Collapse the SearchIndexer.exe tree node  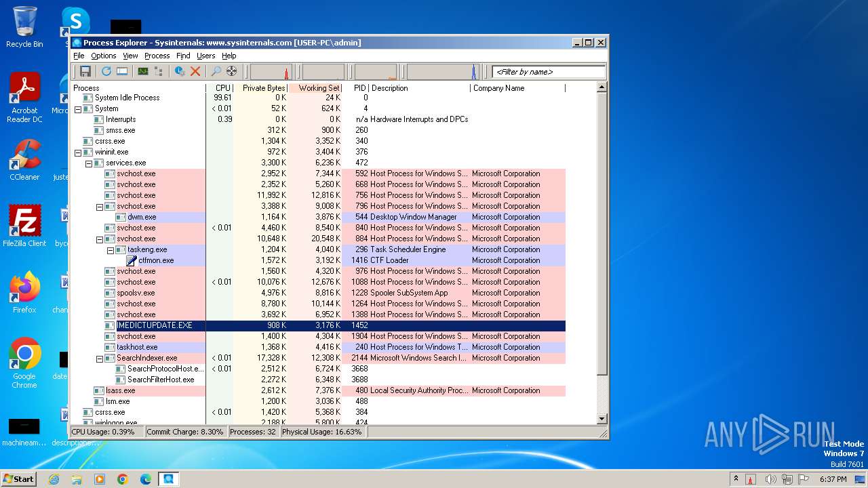click(x=99, y=358)
